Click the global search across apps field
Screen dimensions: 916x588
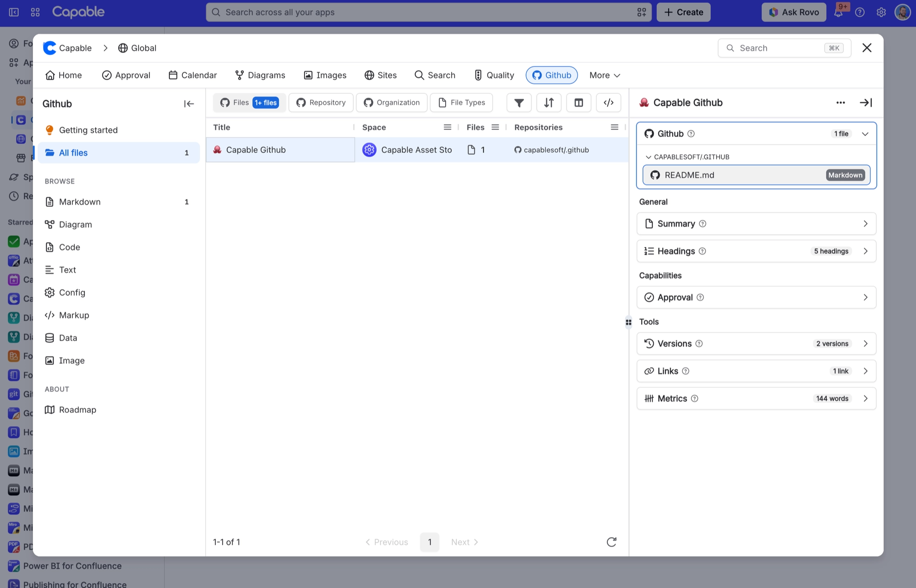coord(429,12)
